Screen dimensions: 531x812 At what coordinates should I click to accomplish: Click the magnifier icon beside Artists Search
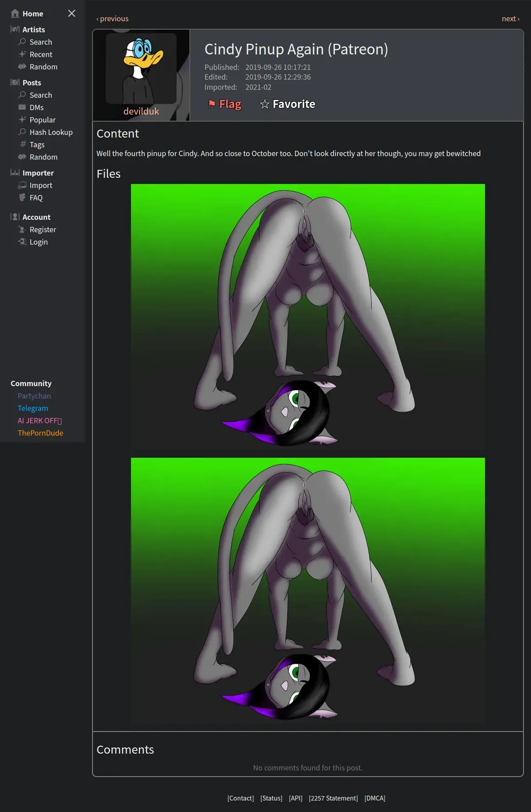(22, 42)
